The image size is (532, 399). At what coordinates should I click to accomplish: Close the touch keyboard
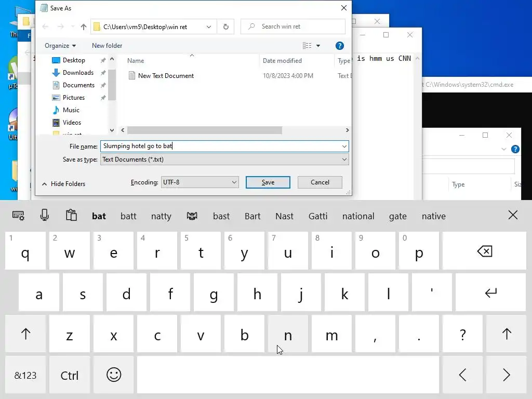pos(513,215)
